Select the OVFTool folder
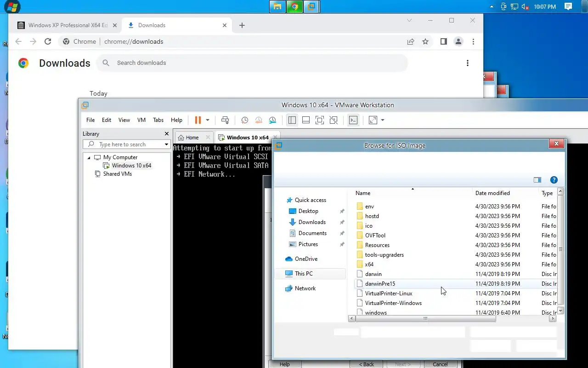Image resolution: width=588 pixels, height=368 pixels. point(375,236)
